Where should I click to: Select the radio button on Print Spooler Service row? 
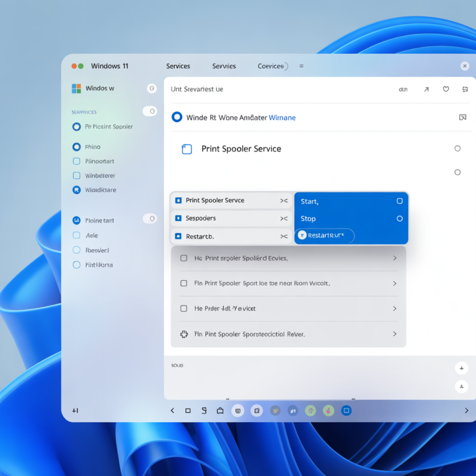coord(457,149)
